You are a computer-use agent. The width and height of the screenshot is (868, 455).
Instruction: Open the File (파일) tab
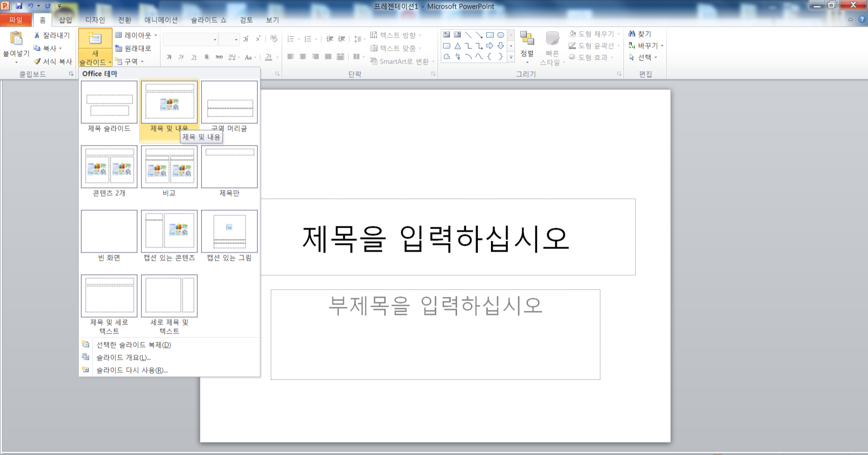(16, 20)
